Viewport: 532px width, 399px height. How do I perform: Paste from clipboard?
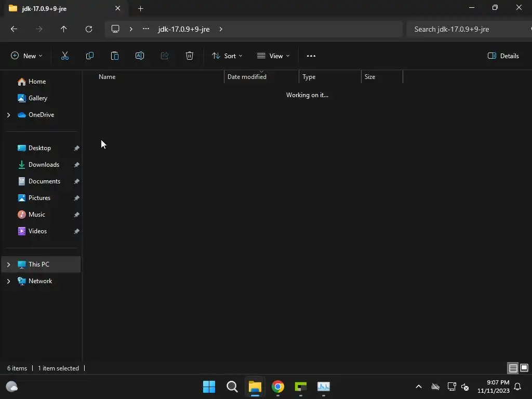(x=115, y=56)
